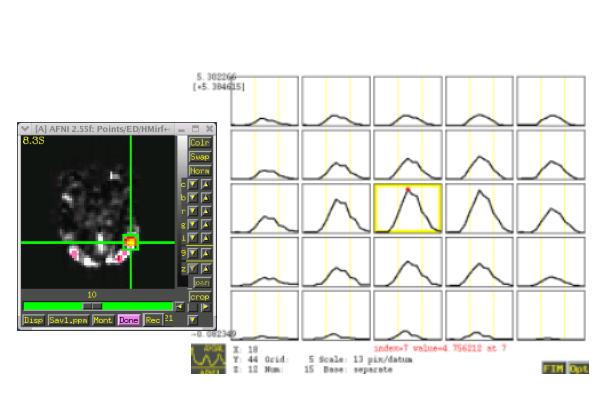
Task: Open the Opt menu in graph window
Action: [578, 368]
